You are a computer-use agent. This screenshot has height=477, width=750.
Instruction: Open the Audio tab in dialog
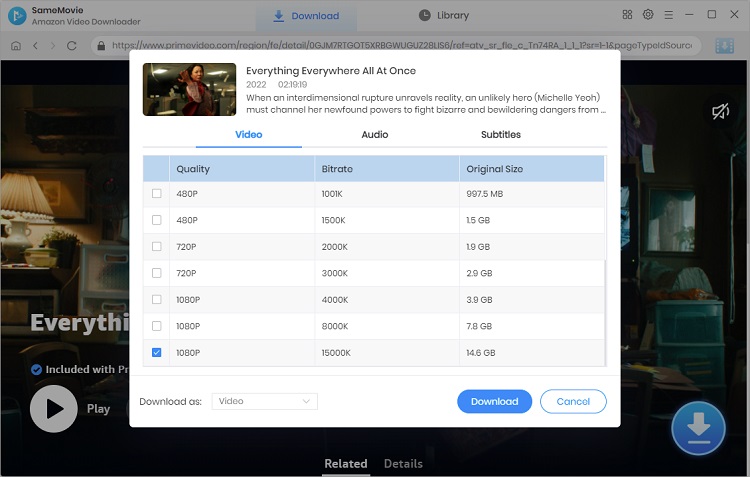click(375, 134)
